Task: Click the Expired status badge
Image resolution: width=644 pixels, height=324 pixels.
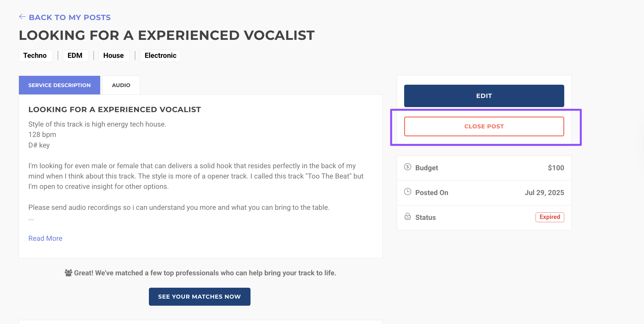Action: (x=549, y=217)
